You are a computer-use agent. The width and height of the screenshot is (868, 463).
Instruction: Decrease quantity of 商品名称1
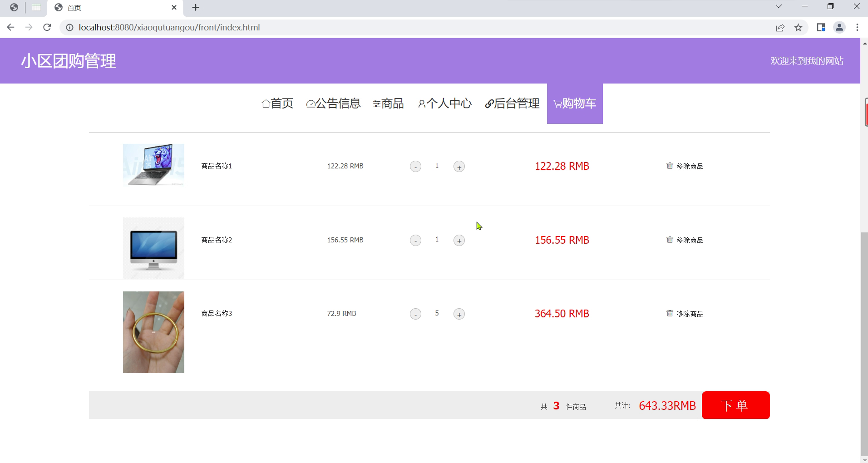415,167
